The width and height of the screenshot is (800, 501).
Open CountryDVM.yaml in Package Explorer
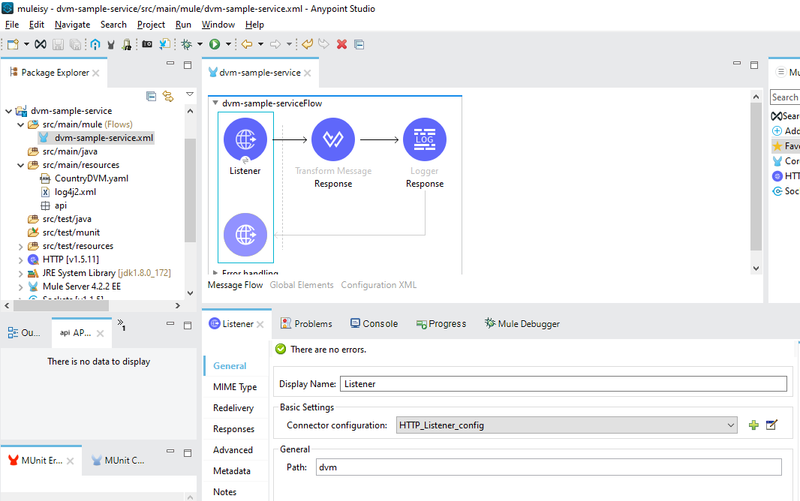pos(91,179)
